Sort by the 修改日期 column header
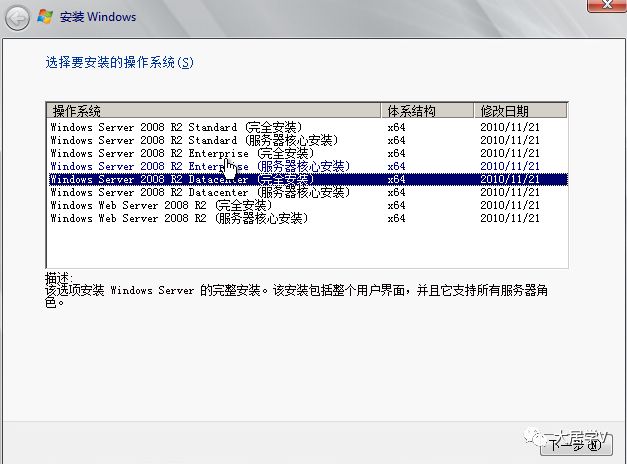This screenshot has width=627, height=464. tap(521, 110)
